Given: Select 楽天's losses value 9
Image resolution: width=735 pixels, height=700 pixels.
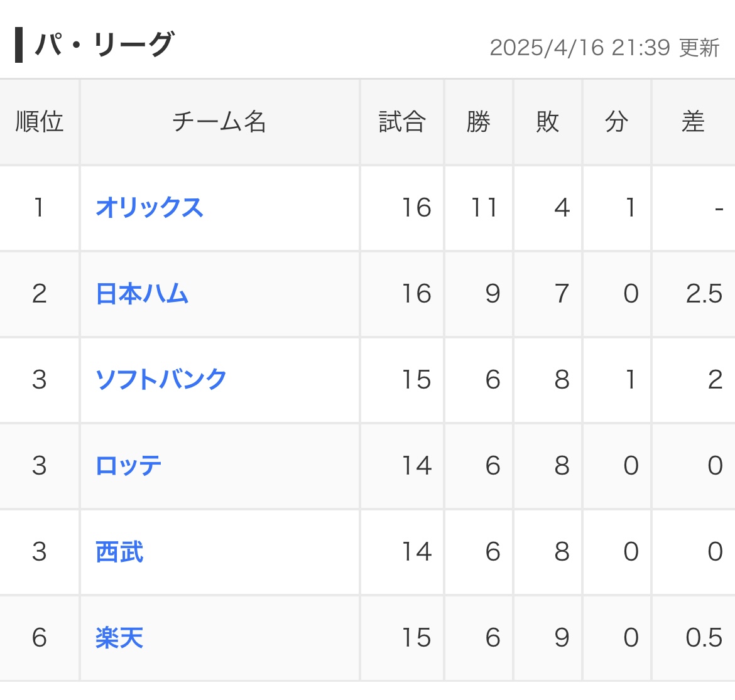Looking at the screenshot, I should click(x=562, y=638).
